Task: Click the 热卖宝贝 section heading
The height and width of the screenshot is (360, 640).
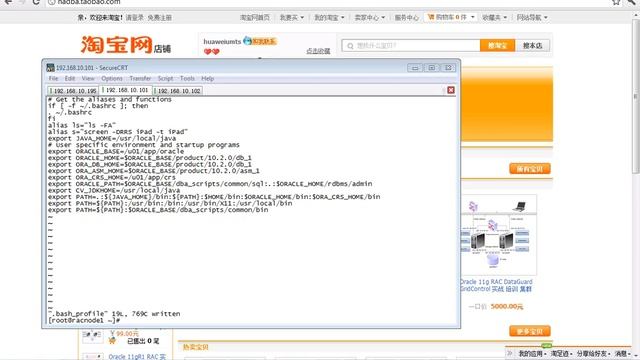Action: [196, 347]
